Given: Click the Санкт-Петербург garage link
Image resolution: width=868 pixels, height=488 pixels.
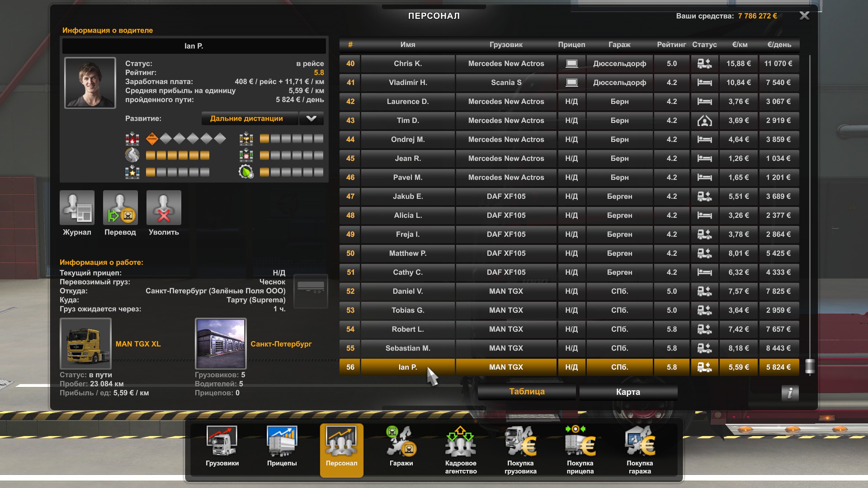Looking at the screenshot, I should pos(281,344).
